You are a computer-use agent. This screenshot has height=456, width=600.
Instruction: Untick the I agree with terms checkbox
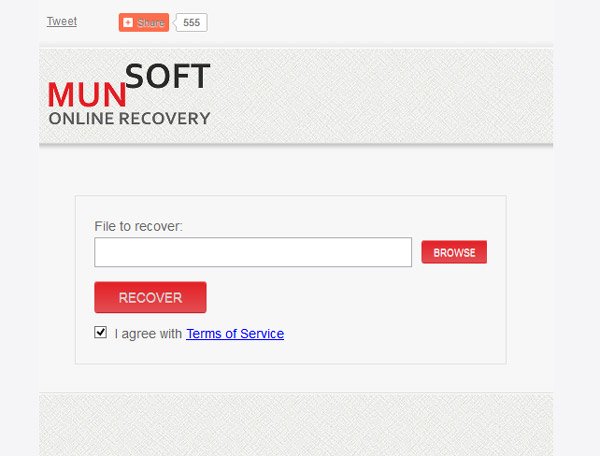[101, 332]
